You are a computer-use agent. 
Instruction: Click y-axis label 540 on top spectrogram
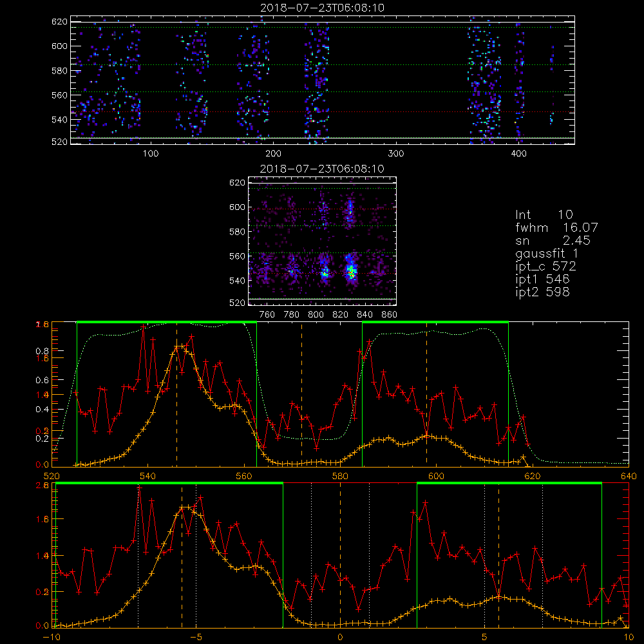[59, 120]
